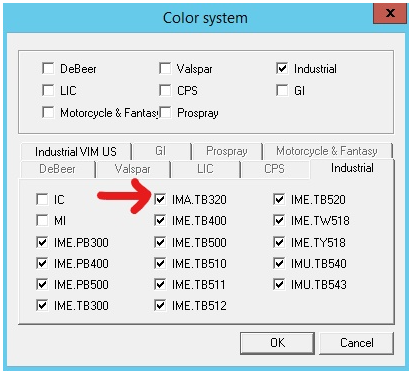The height and width of the screenshot is (374, 412).
Task: Switch to the Industrial VIM US tab
Action: click(76, 152)
